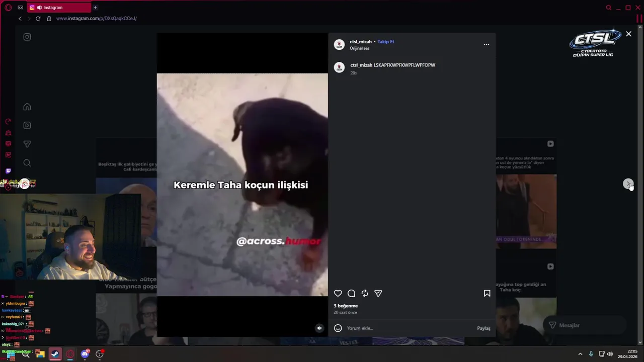
Task: Open GX Corner gamepad icon
Action: [20, 8]
